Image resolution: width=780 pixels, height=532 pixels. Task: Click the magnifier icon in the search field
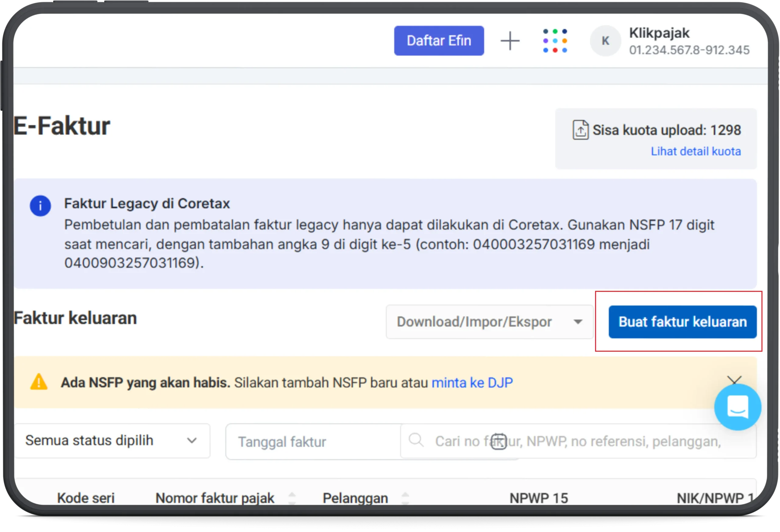point(416,441)
